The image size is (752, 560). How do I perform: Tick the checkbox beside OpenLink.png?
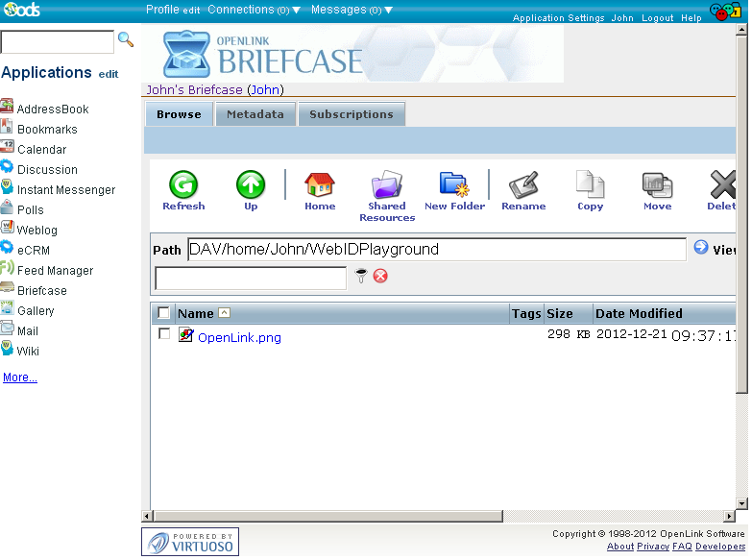(164, 334)
